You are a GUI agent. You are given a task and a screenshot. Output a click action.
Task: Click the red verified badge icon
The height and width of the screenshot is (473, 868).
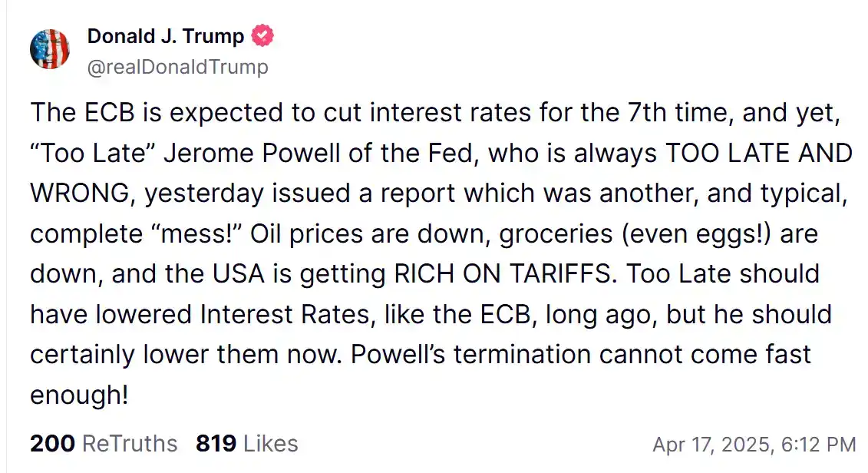point(262,35)
